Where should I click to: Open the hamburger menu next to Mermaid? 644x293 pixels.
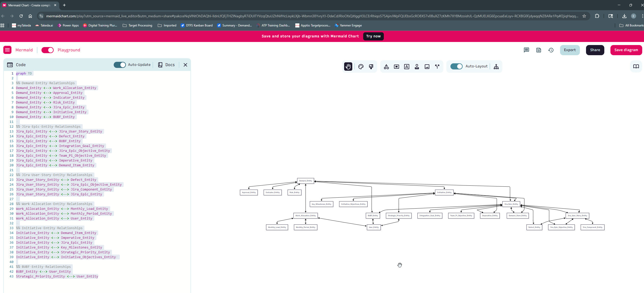pos(7,50)
